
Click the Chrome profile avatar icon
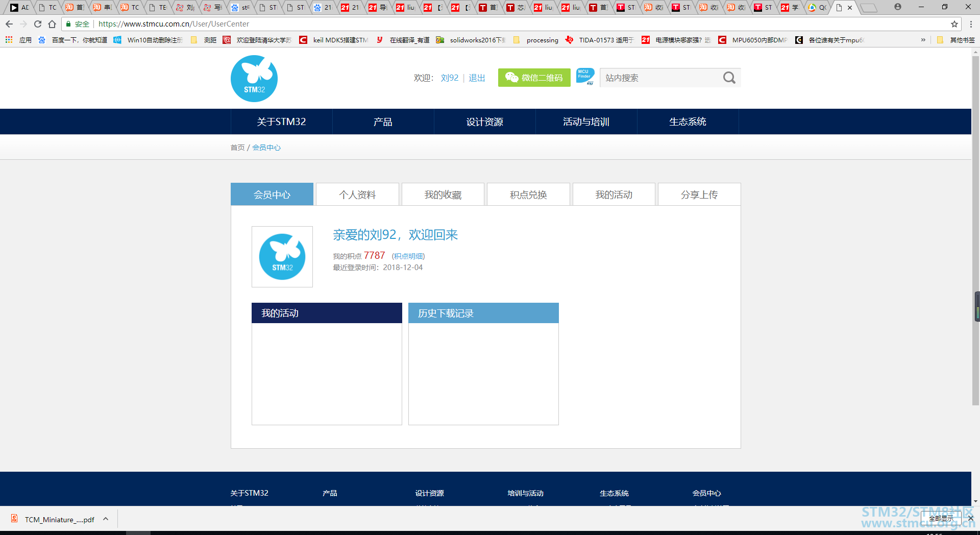[x=897, y=7]
